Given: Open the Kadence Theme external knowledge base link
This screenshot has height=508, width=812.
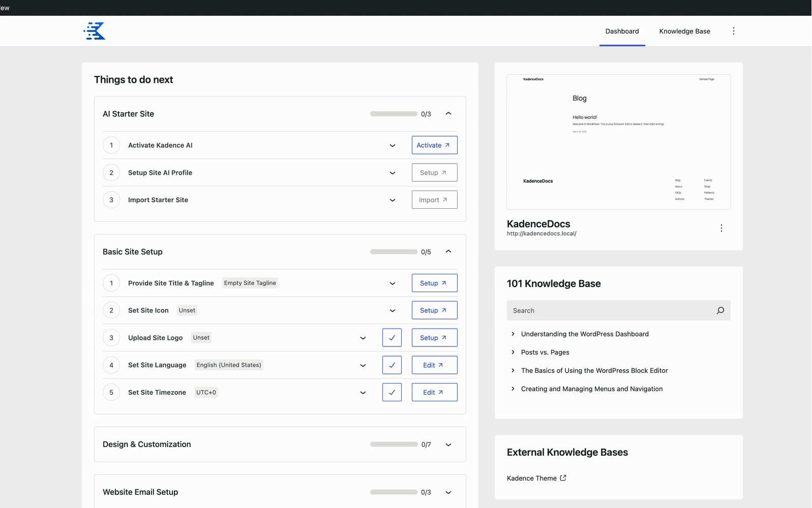Looking at the screenshot, I should coord(536,478).
